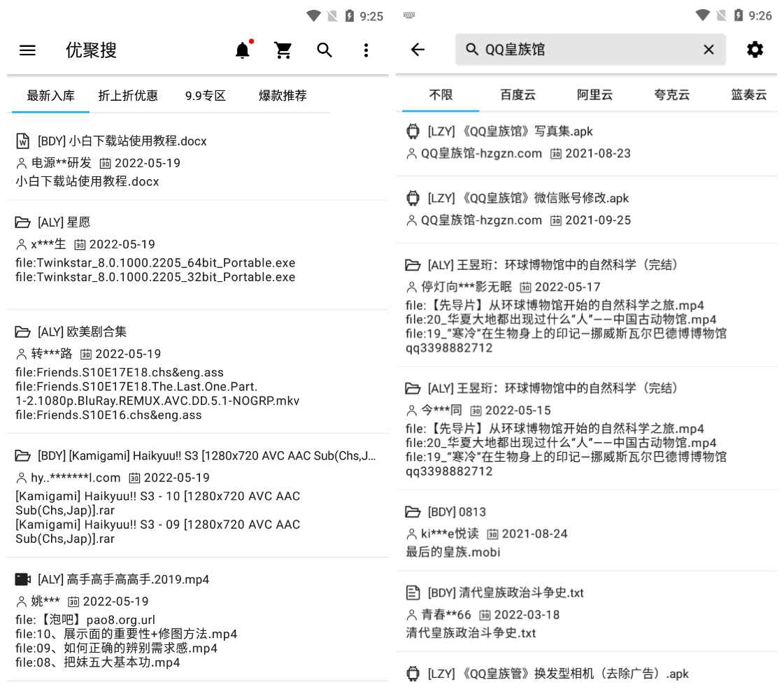Screen dimensions: 784x696
Task: Open [BDY] 清代皇族政治斗争史.txt title
Action: [x=506, y=592]
